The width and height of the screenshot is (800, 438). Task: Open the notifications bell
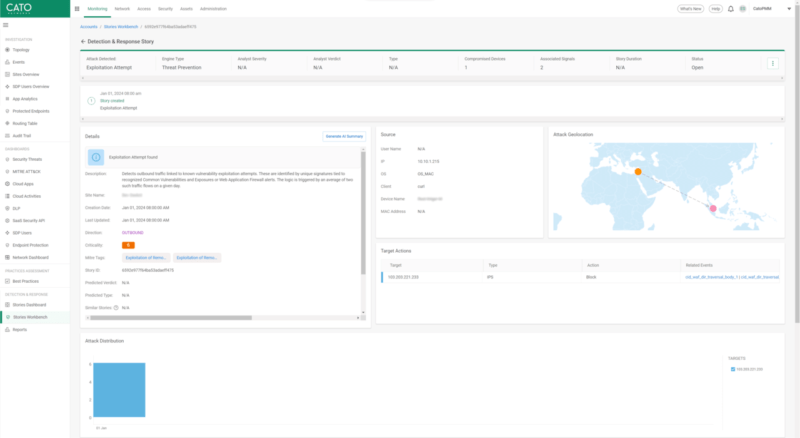[x=731, y=8]
